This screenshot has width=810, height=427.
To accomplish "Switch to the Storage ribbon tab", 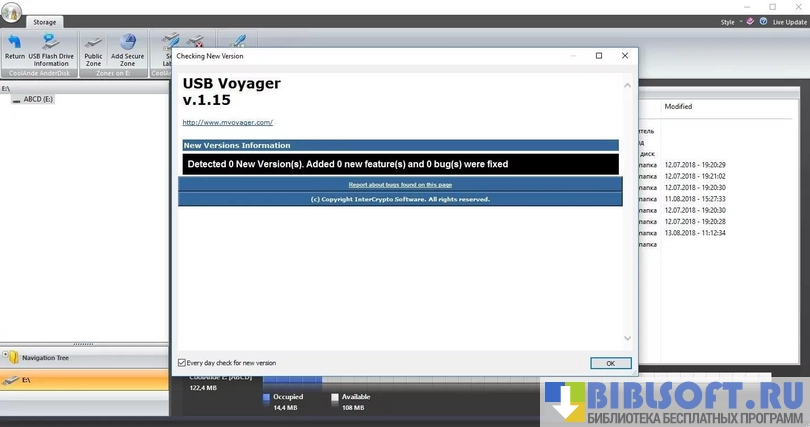I will click(x=45, y=21).
